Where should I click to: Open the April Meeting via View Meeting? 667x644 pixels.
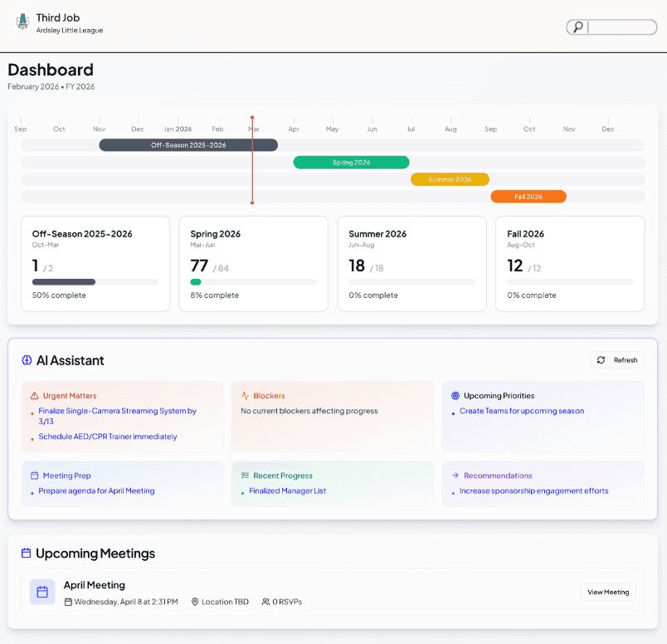(607, 592)
